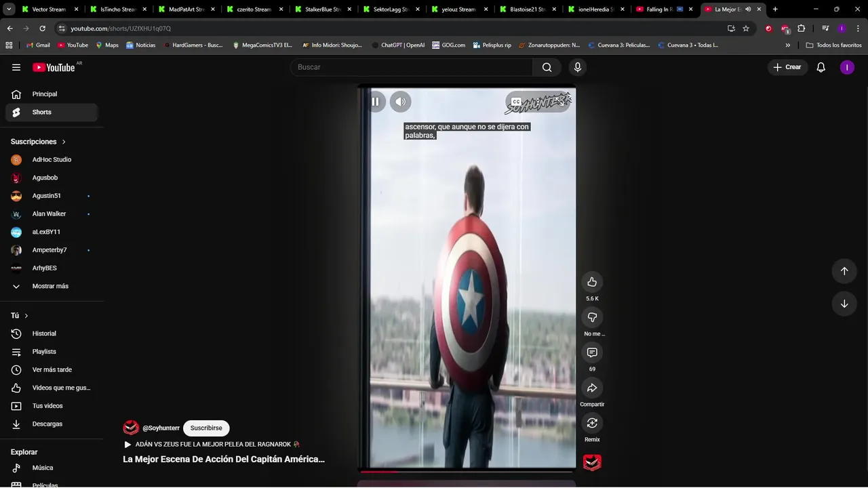The width and height of the screenshot is (868, 488).
Task: Open the aLexBY11 subscription
Action: click(52, 232)
